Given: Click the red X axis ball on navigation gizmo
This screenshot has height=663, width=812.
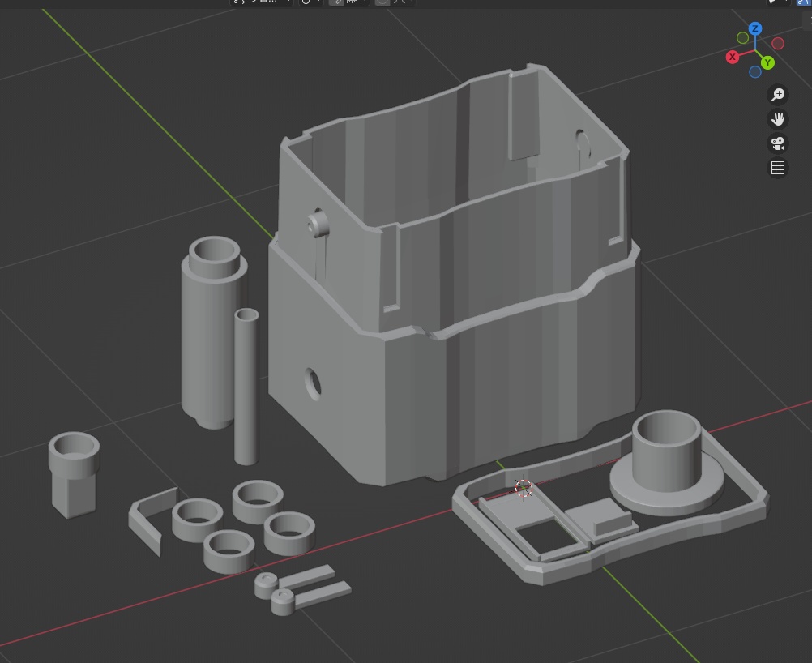Looking at the screenshot, I should coord(733,57).
